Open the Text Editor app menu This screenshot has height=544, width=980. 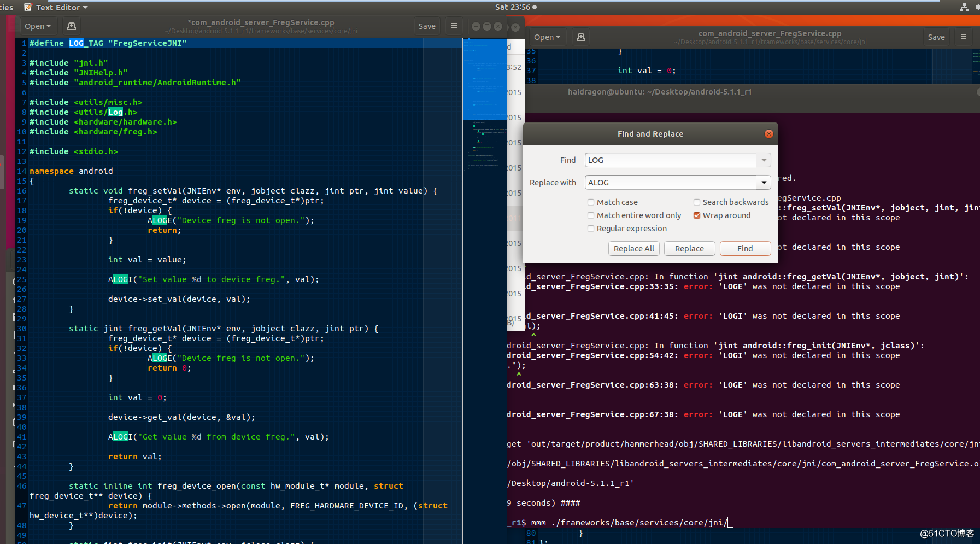point(56,7)
